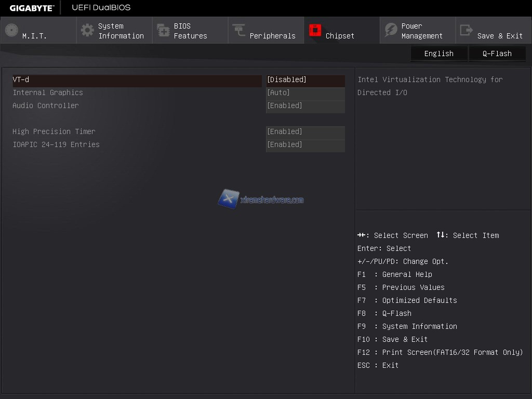Click the M.I.T. tab disc icon

pos(11,30)
